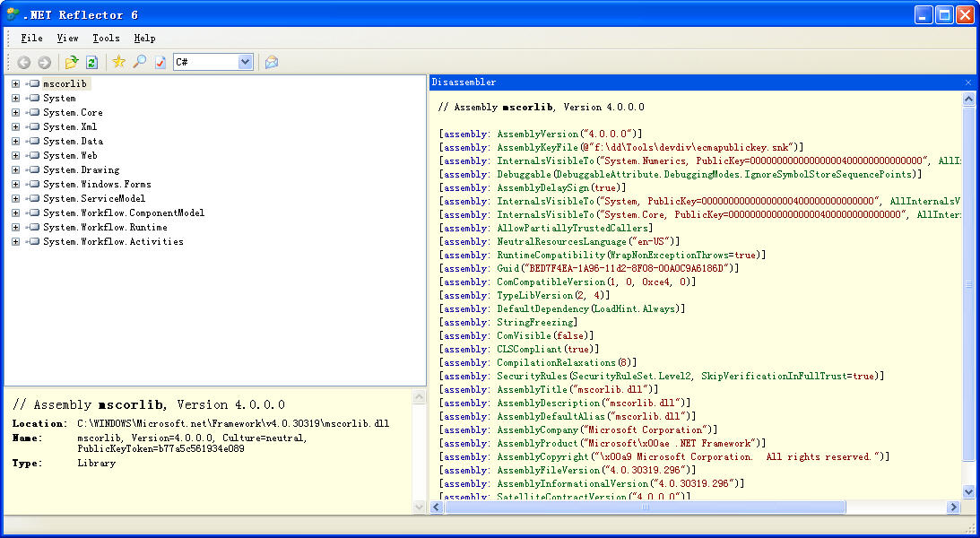
Task: Close the Disassembler pane
Action: pos(968,82)
